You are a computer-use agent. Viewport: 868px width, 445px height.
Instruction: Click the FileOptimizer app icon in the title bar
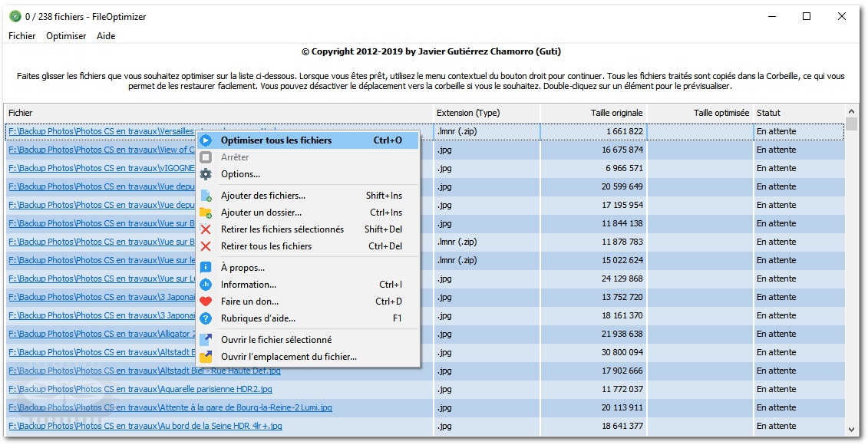15,17
